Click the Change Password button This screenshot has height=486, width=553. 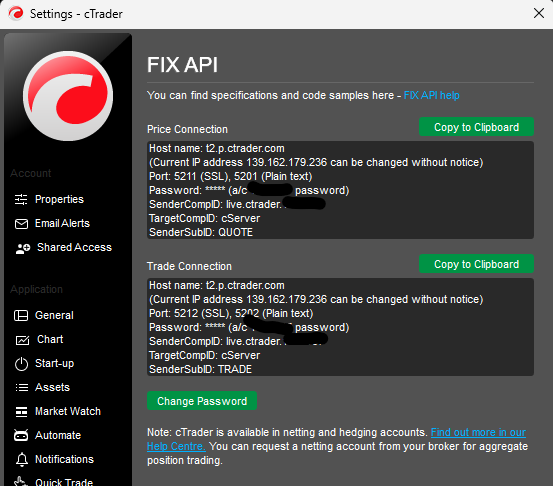point(202,401)
